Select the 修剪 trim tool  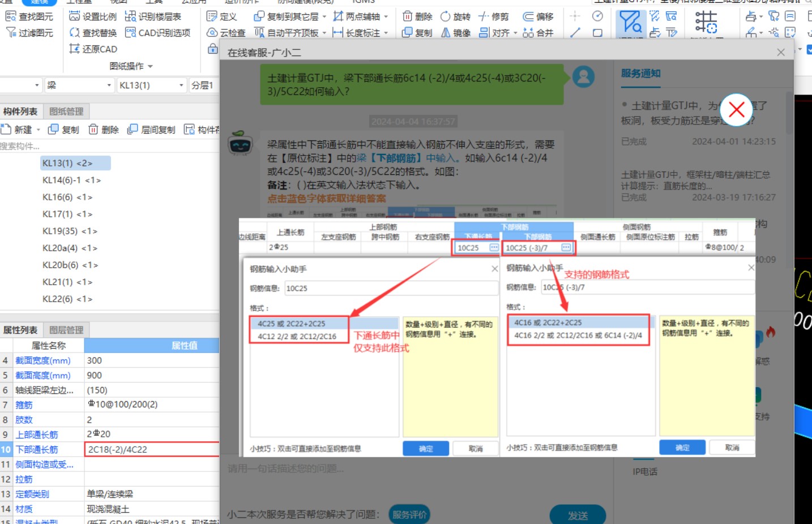point(493,16)
